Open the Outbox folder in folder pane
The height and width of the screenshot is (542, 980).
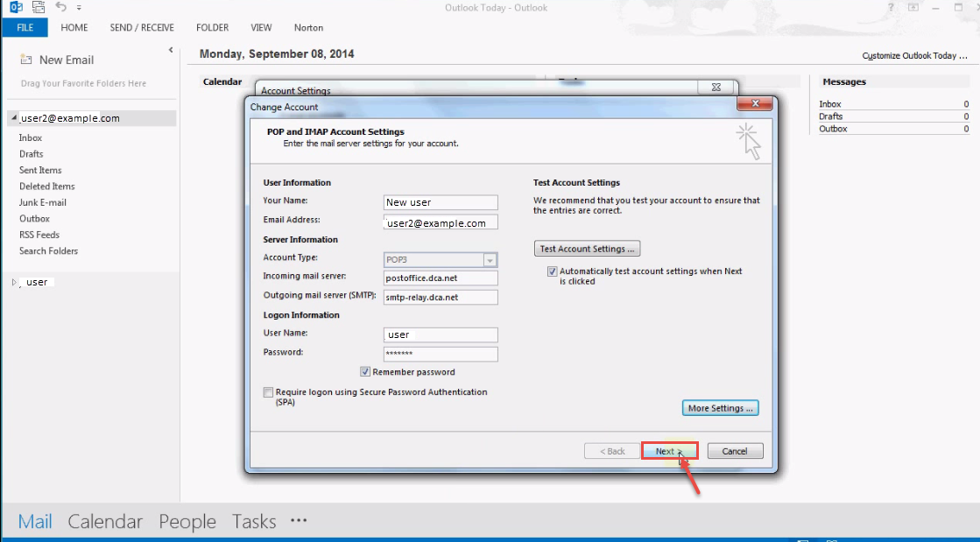34,219
